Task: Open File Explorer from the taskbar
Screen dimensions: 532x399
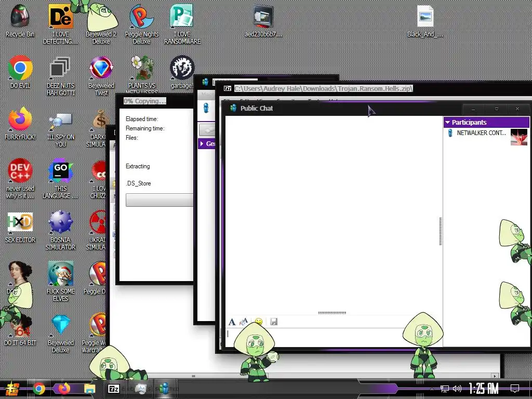Action: click(x=90, y=389)
